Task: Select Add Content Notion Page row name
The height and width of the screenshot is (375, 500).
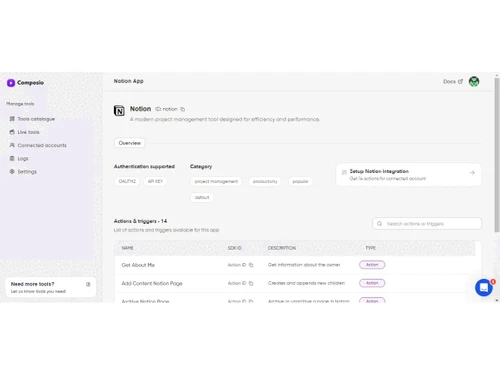Action: [152, 283]
